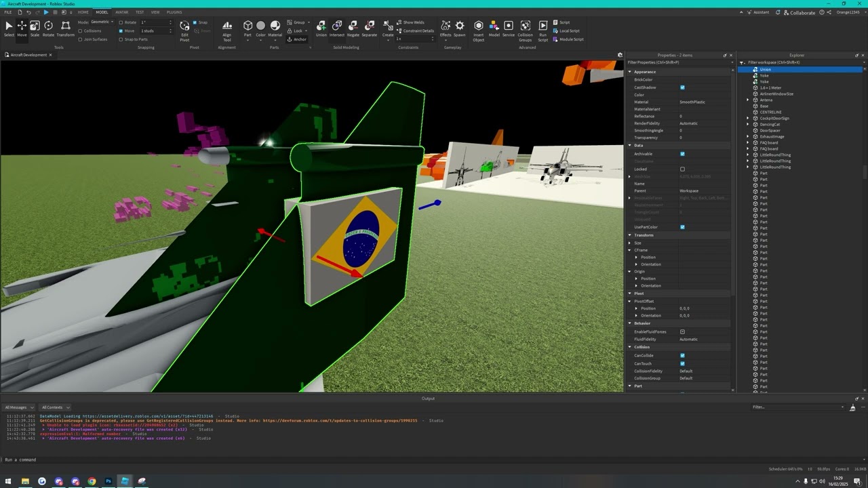This screenshot has width=868, height=488.
Task: Collapse the Transform section
Action: 629,235
